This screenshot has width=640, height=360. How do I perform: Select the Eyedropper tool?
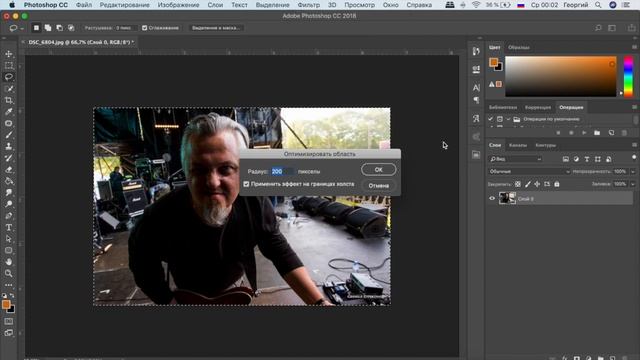click(9, 111)
